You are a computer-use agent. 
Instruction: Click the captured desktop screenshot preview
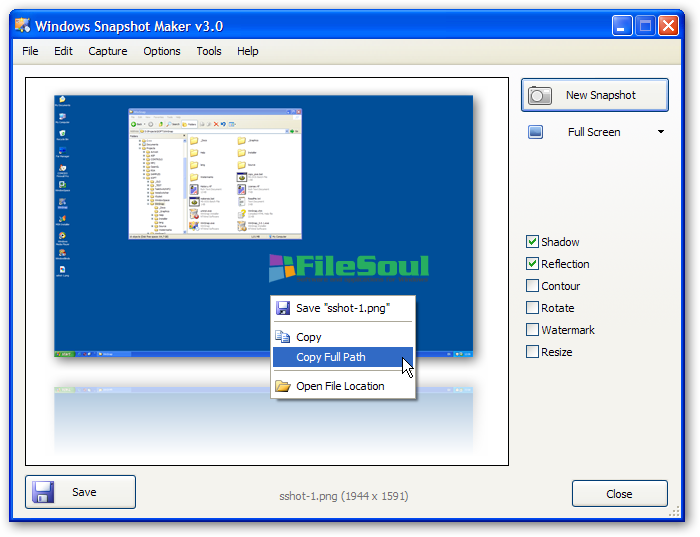(263, 226)
